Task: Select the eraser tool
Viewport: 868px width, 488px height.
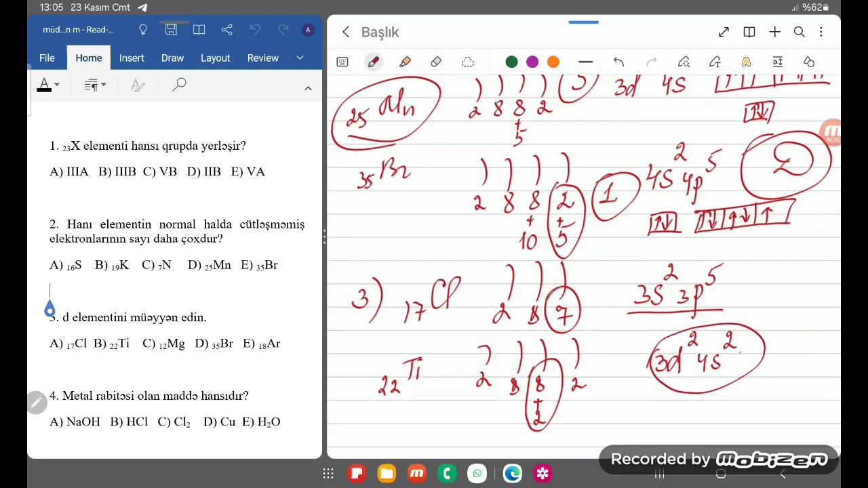Action: [436, 62]
